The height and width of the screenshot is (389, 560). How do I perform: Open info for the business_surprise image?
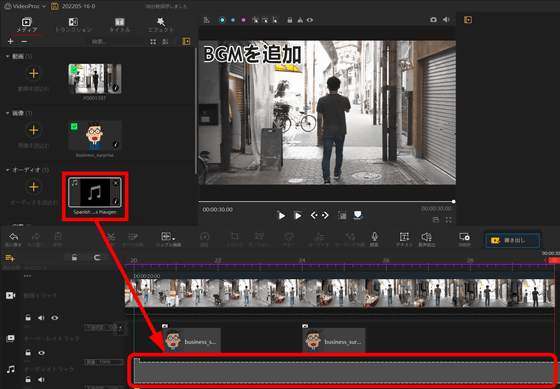pos(116,145)
